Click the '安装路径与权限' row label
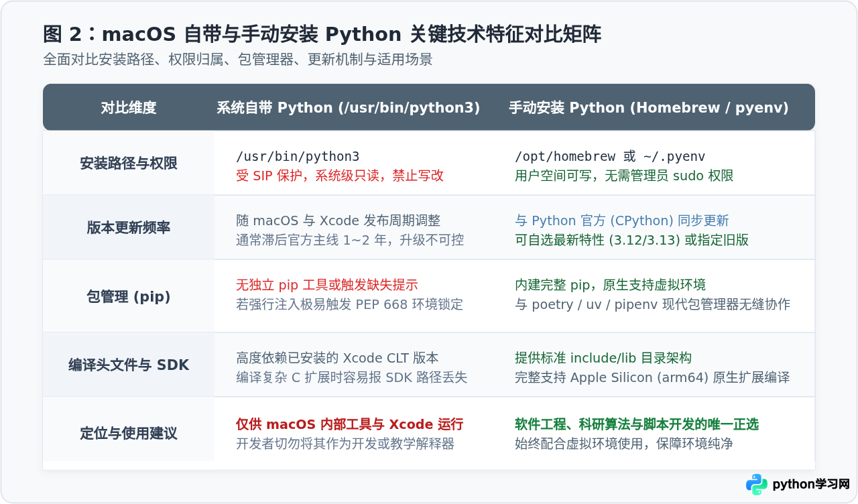Image resolution: width=858 pixels, height=504 pixels. pos(129,164)
